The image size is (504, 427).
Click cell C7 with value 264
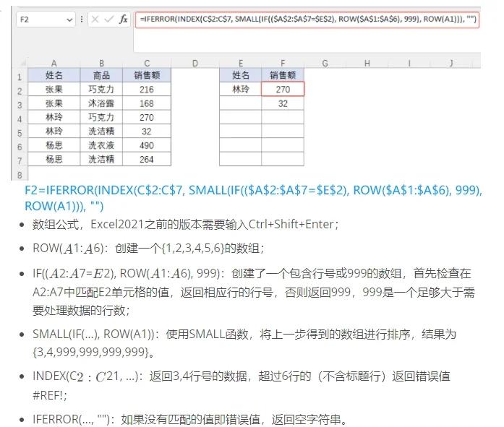click(x=147, y=159)
